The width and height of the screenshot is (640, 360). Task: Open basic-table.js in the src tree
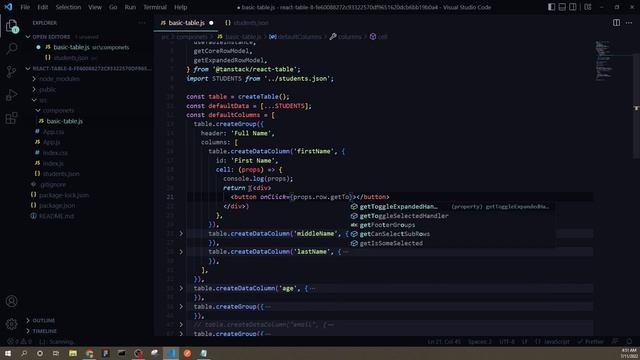click(64, 121)
